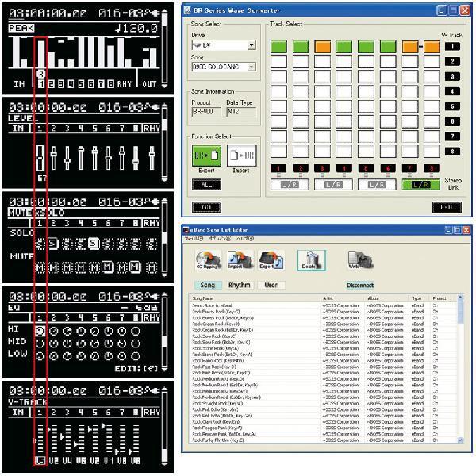Click the Product field showing BR-900
Viewport: 476px width, 476px height.
pos(206,112)
